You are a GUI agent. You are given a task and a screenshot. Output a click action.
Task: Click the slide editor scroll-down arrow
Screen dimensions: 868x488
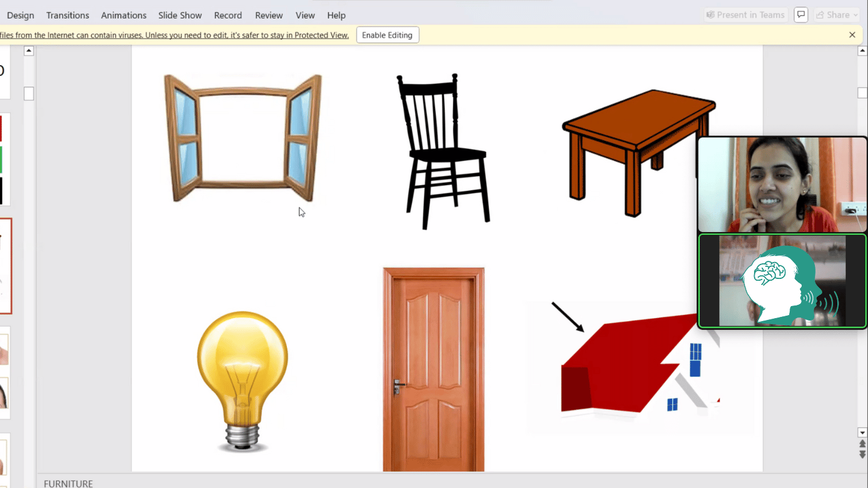click(x=862, y=433)
